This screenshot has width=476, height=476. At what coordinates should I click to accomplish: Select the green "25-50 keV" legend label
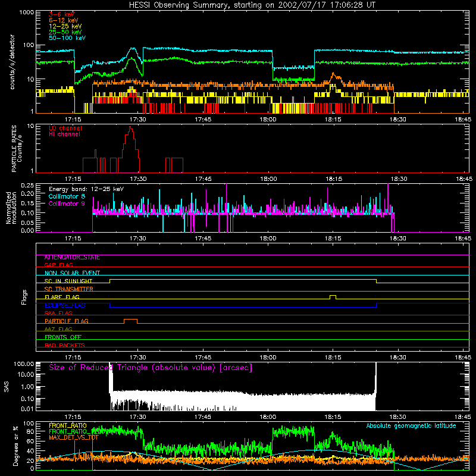(65, 32)
